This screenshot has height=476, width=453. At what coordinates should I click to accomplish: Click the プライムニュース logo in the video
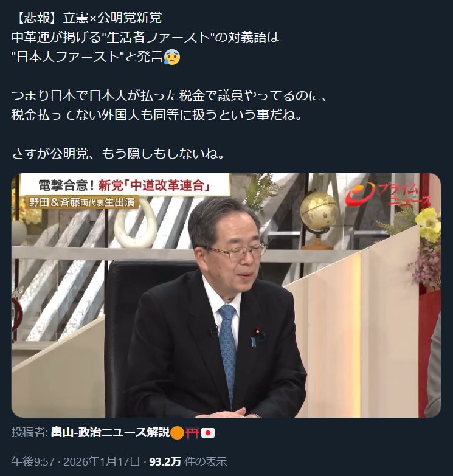point(389,195)
